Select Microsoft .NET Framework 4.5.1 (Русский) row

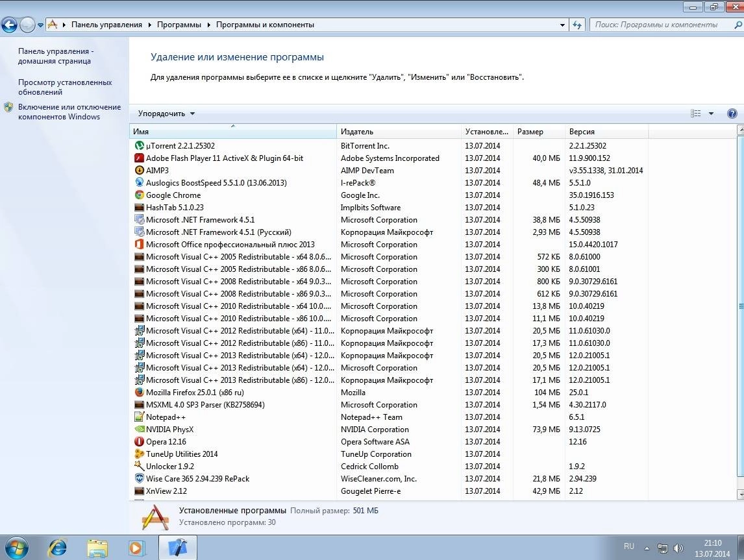tap(389, 232)
